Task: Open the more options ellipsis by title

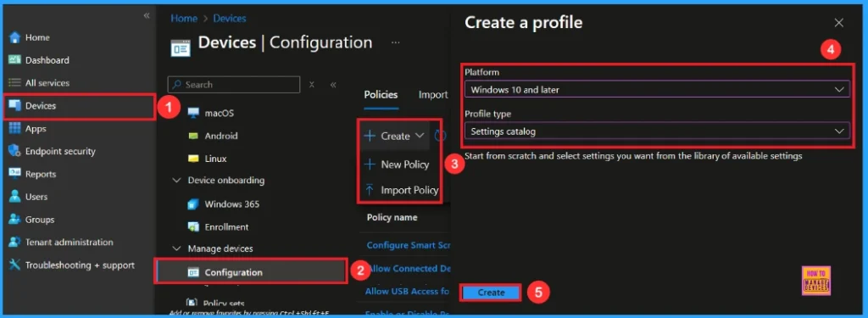Action: (x=395, y=42)
